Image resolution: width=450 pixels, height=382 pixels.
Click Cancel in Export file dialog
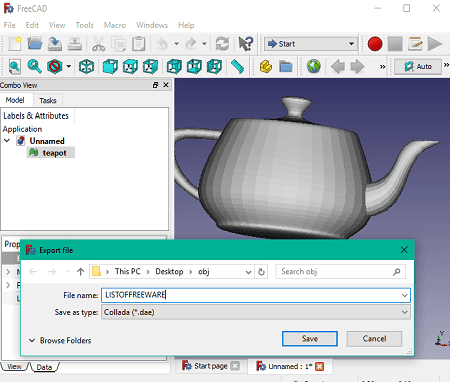374,339
